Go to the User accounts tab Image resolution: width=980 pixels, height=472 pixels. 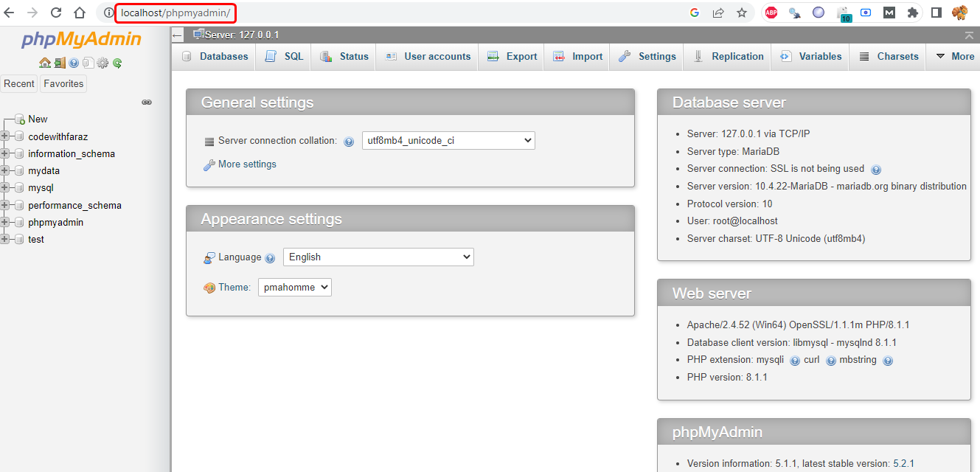tap(428, 56)
